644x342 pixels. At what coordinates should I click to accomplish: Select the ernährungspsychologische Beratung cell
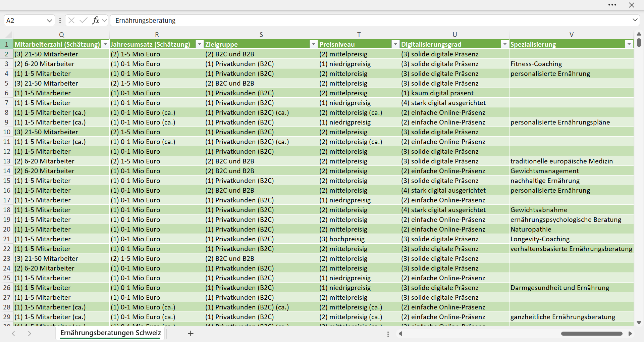click(571, 219)
